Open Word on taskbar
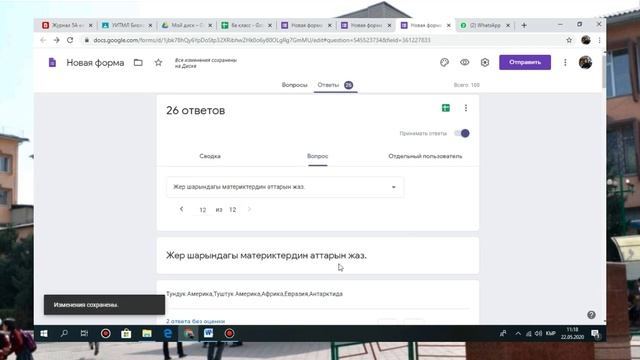Image resolution: width=640 pixels, height=360 pixels. coord(209,333)
